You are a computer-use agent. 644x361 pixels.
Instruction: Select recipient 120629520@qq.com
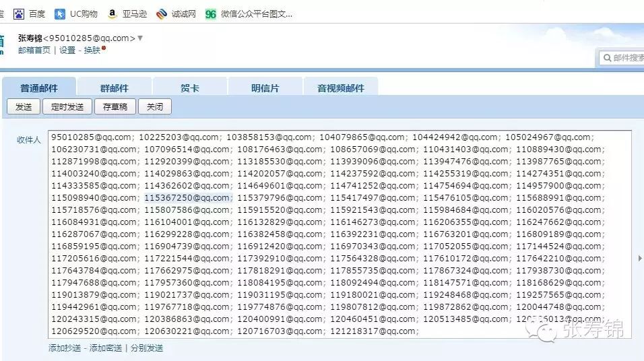click(x=94, y=331)
